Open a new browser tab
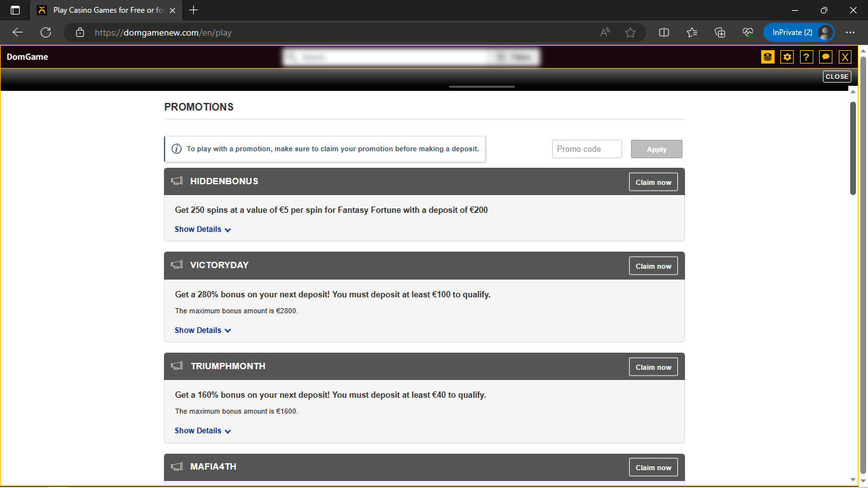The image size is (868, 488). [194, 10]
